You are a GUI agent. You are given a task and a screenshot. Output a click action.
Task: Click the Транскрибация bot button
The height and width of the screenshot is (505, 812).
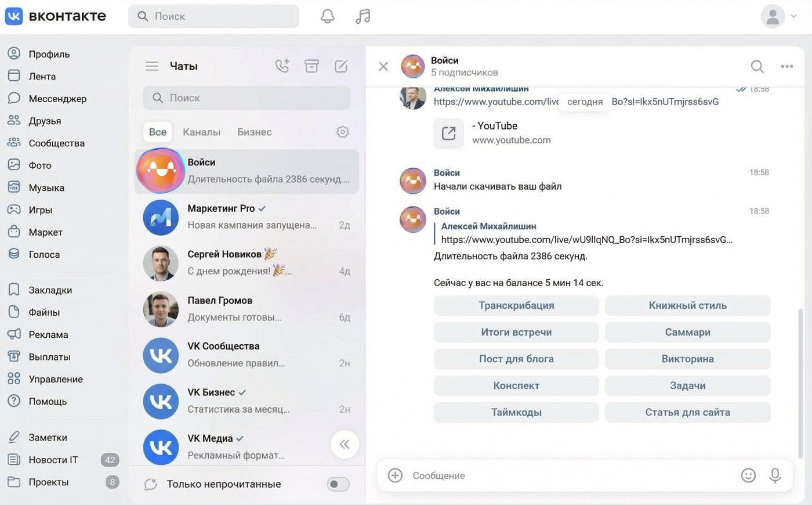point(516,305)
